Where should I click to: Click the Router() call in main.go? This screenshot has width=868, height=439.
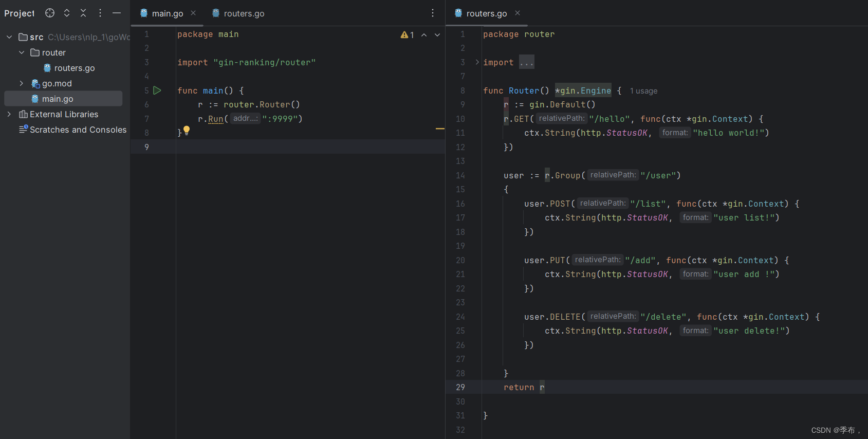click(280, 104)
